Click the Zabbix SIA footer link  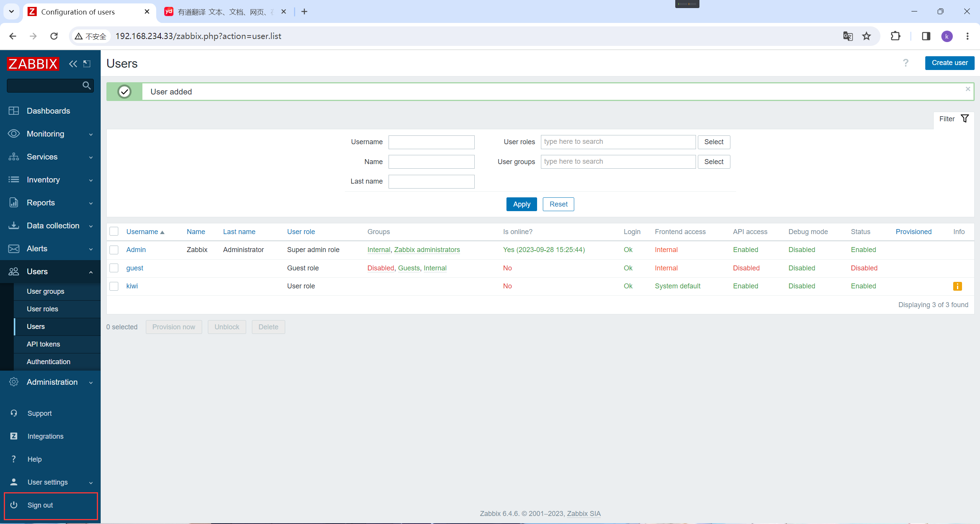pos(584,514)
